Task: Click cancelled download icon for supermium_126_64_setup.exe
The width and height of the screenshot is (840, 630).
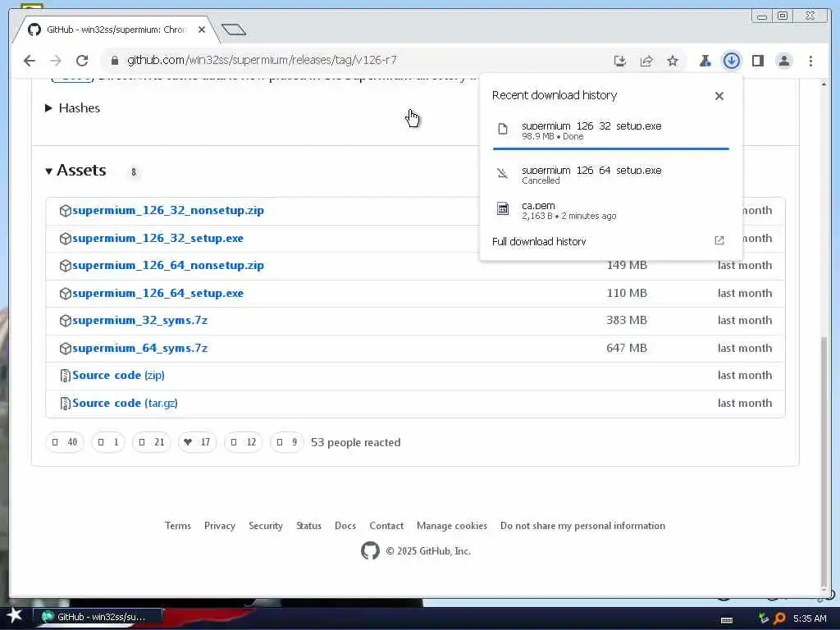Action: click(503, 173)
